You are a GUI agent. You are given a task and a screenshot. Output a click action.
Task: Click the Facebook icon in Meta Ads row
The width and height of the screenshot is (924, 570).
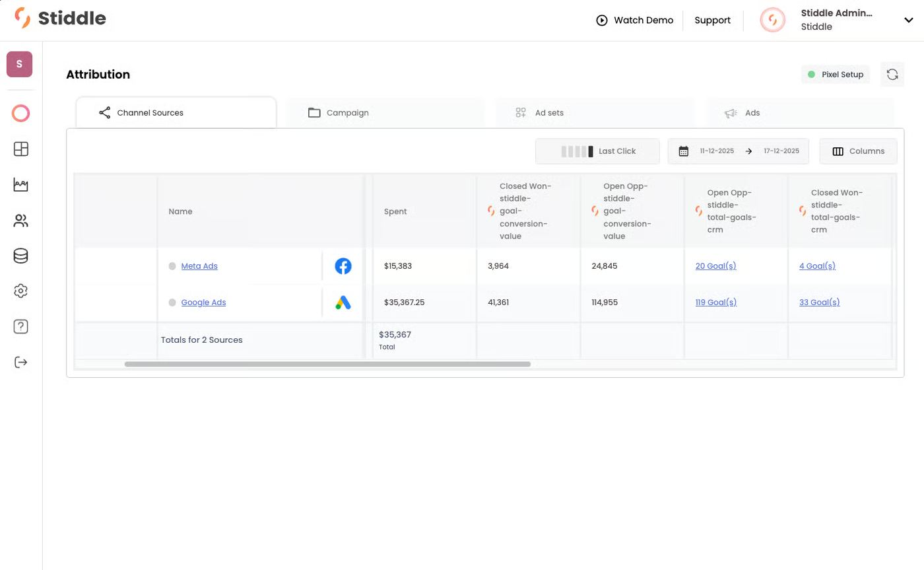coord(343,266)
